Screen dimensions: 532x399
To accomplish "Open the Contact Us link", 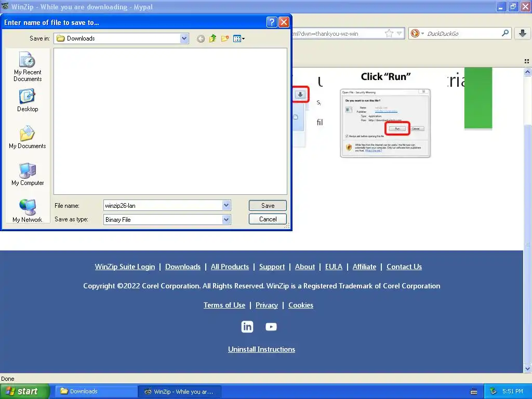I will 404,267.
